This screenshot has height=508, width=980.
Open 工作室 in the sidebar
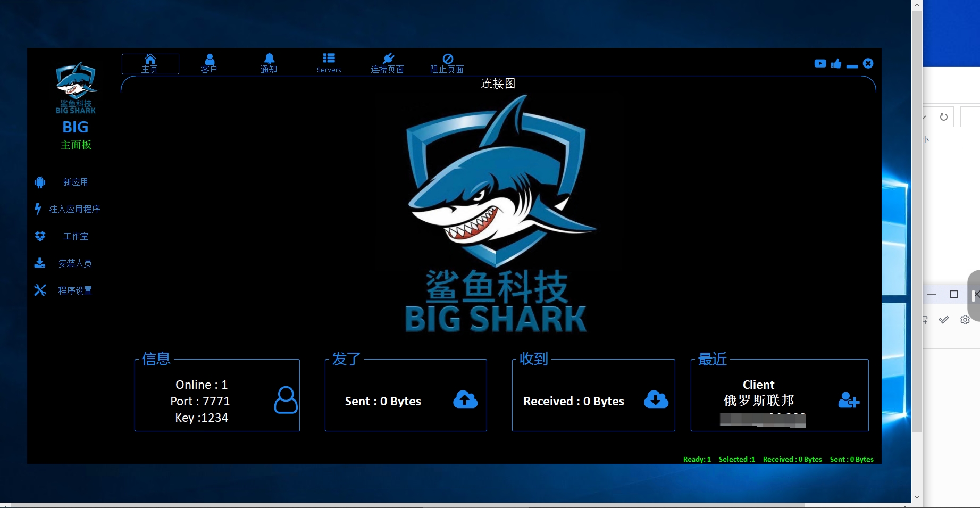(x=76, y=237)
